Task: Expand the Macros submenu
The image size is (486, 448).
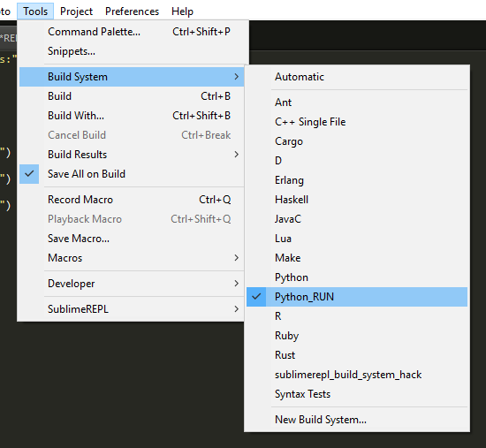Action: (x=132, y=258)
